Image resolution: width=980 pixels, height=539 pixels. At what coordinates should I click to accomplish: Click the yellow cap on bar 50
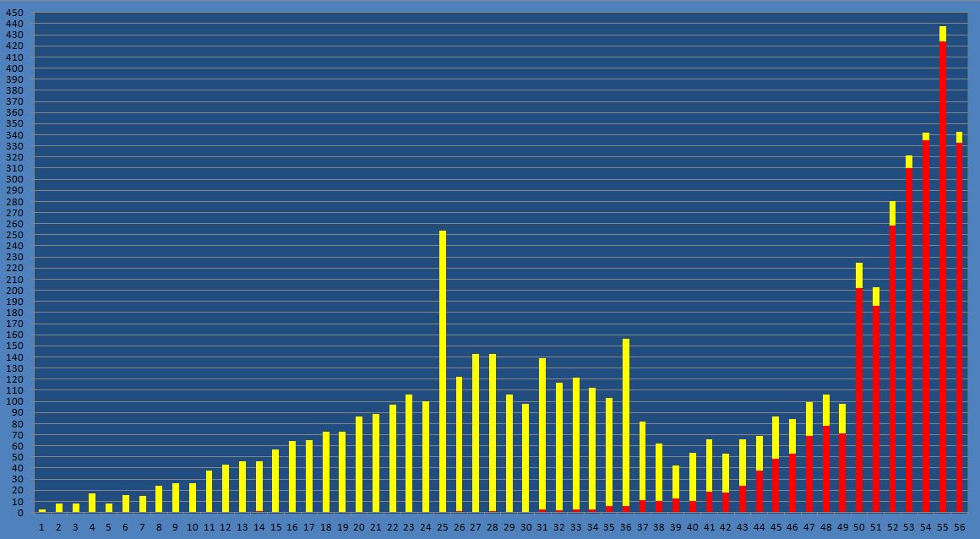859,275
